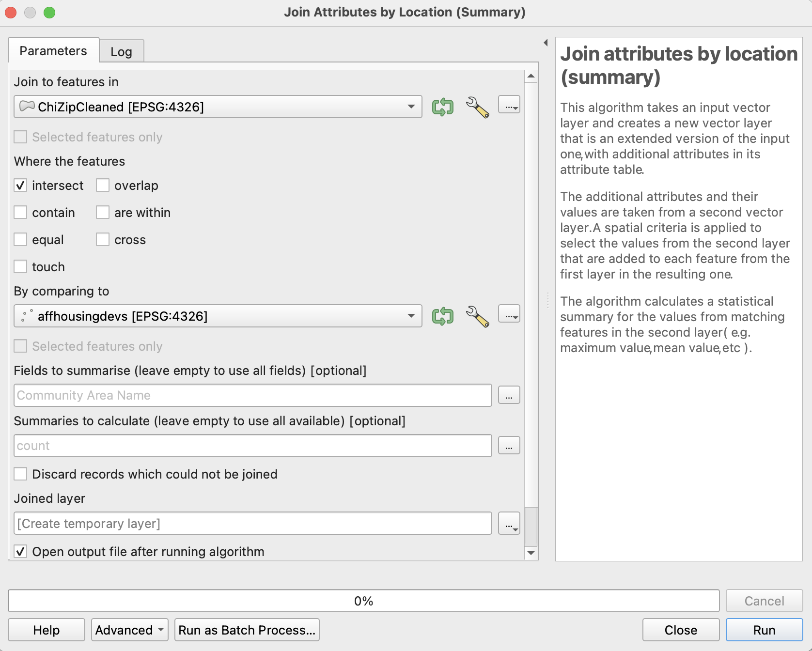Toggle Open output file after running algorithm
This screenshot has height=651, width=812.
pyautogui.click(x=20, y=552)
